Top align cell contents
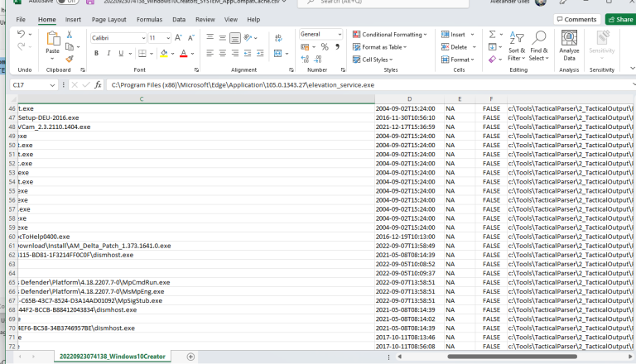The width and height of the screenshot is (636, 364). (x=210, y=38)
